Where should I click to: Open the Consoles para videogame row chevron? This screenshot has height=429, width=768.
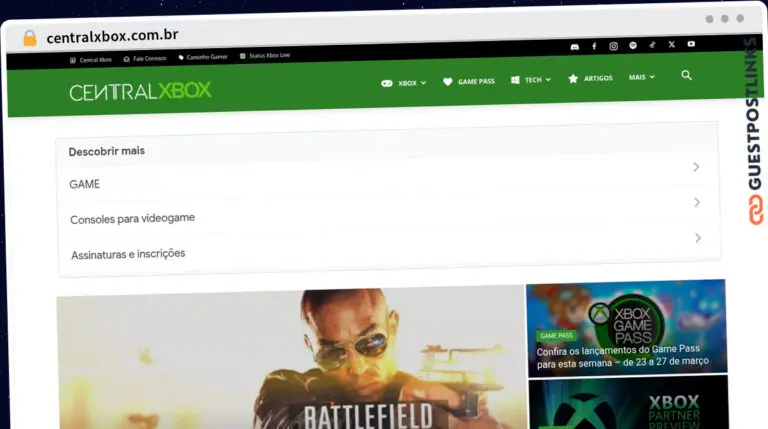point(697,202)
